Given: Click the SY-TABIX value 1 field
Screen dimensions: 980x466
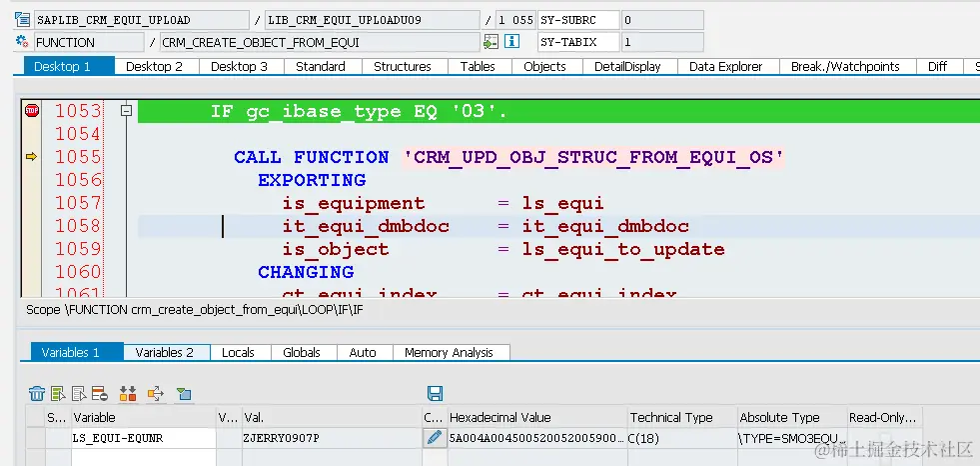Looking at the screenshot, I should (x=662, y=42).
